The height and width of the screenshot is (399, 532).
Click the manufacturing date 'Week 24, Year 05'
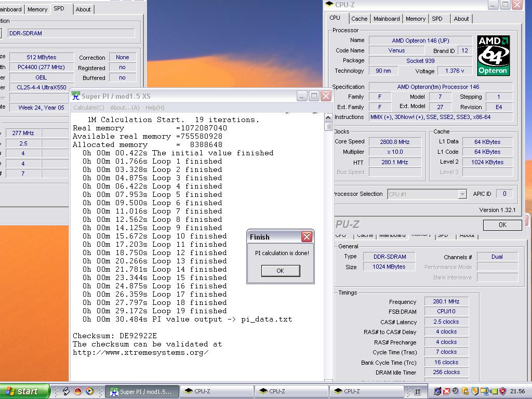coord(42,108)
